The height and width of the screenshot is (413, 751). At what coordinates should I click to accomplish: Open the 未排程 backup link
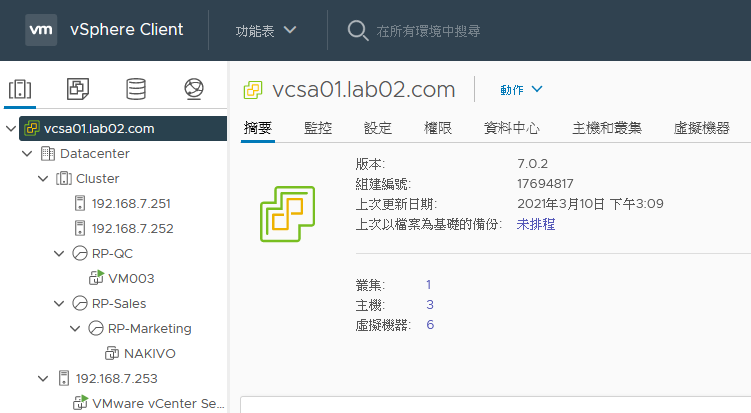536,224
